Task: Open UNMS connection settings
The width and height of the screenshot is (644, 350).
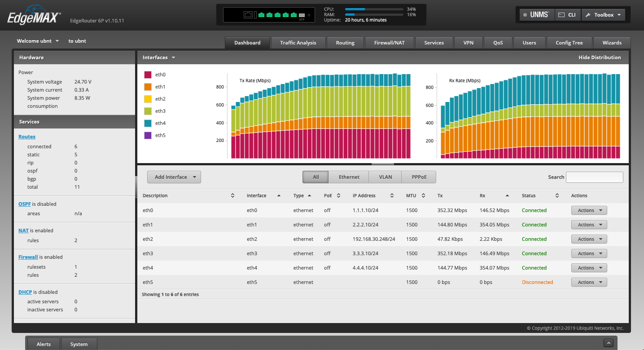Action: 537,15
